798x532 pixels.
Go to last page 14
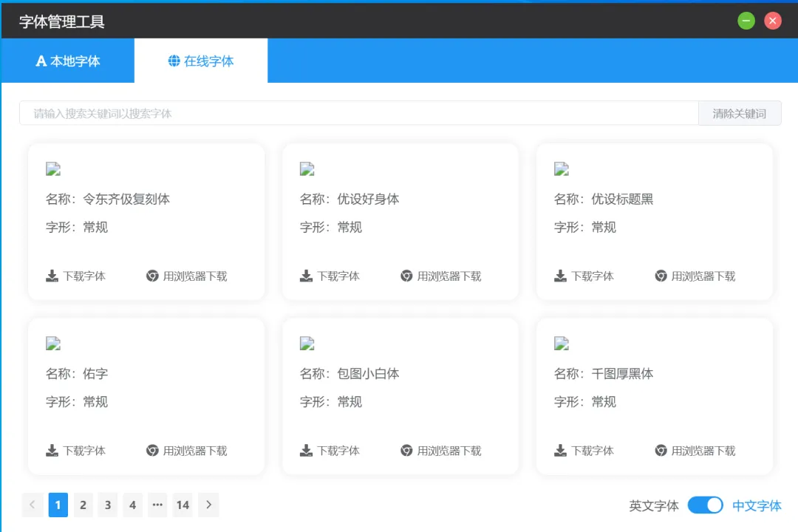pyautogui.click(x=183, y=505)
